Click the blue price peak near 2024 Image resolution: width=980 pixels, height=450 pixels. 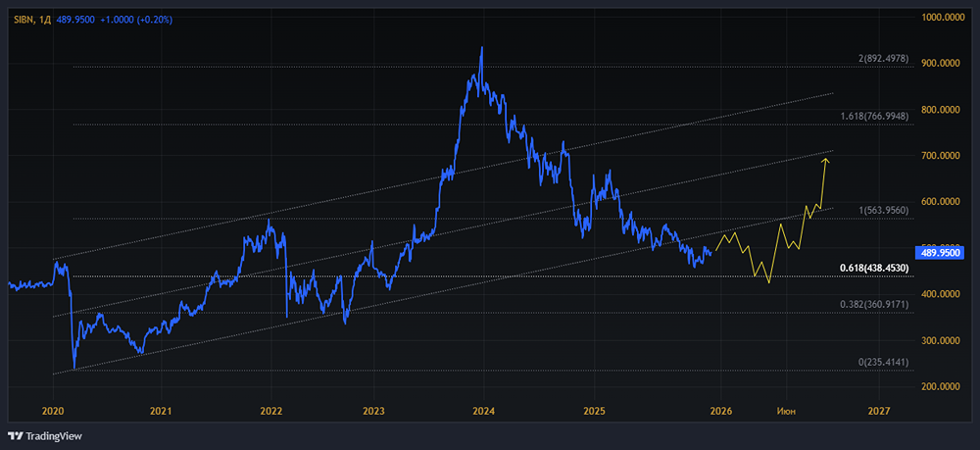coord(481,48)
